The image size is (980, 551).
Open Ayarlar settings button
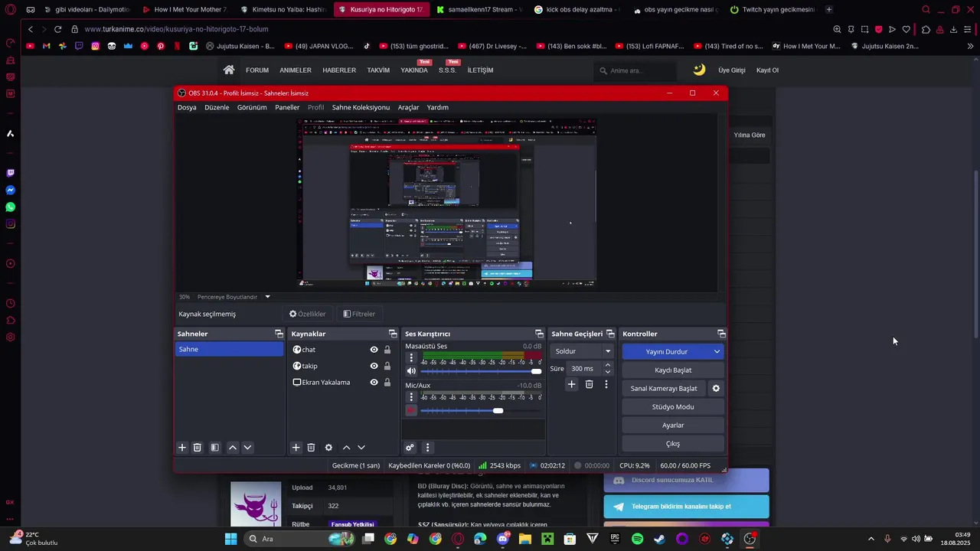coord(673,425)
